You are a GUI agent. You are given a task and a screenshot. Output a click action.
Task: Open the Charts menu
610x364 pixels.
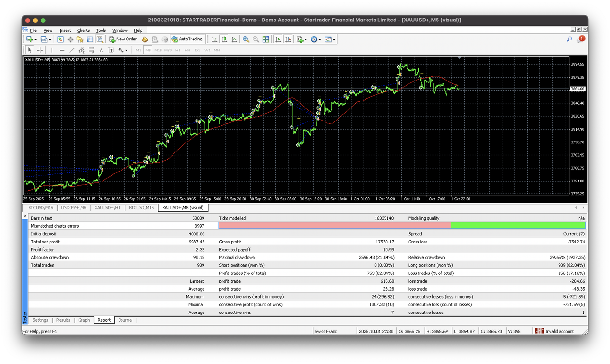tap(83, 30)
